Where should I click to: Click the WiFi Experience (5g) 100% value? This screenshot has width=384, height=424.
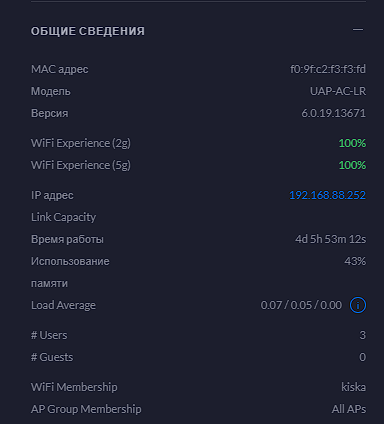[x=352, y=165]
